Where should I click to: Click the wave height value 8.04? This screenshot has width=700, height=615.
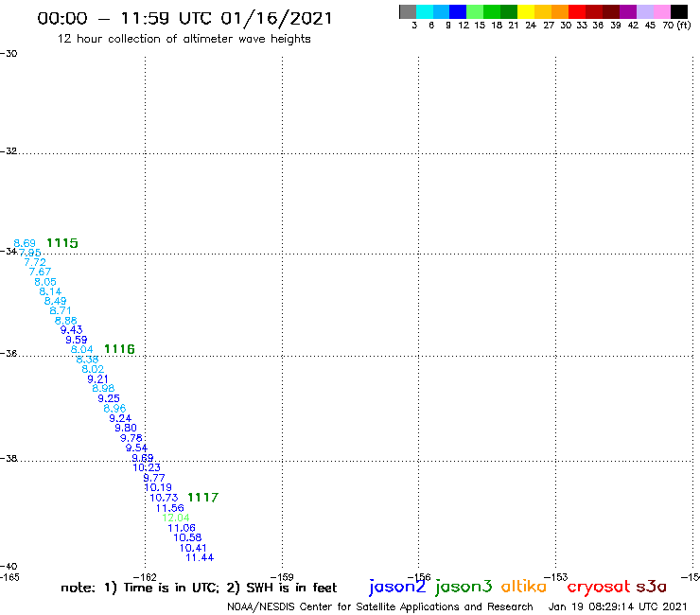coord(81,349)
